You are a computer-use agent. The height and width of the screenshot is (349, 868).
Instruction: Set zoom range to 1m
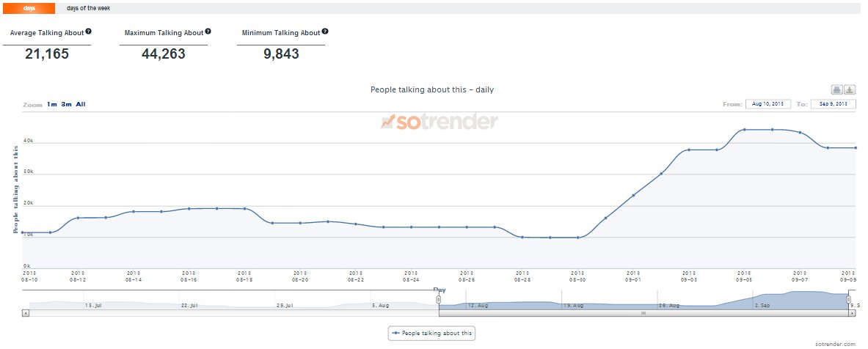tap(52, 105)
